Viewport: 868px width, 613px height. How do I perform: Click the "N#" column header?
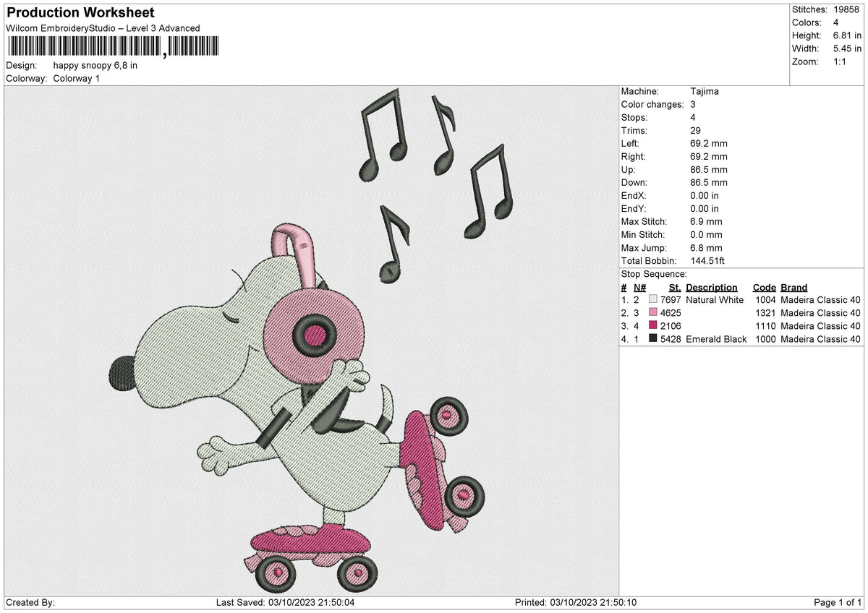(x=639, y=287)
